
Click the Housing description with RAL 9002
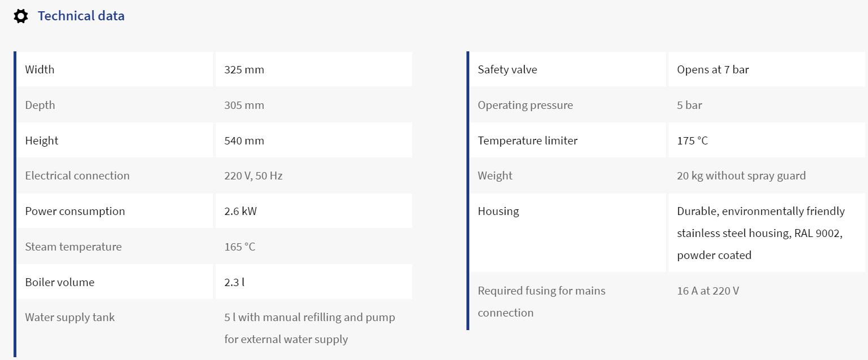[x=761, y=233]
